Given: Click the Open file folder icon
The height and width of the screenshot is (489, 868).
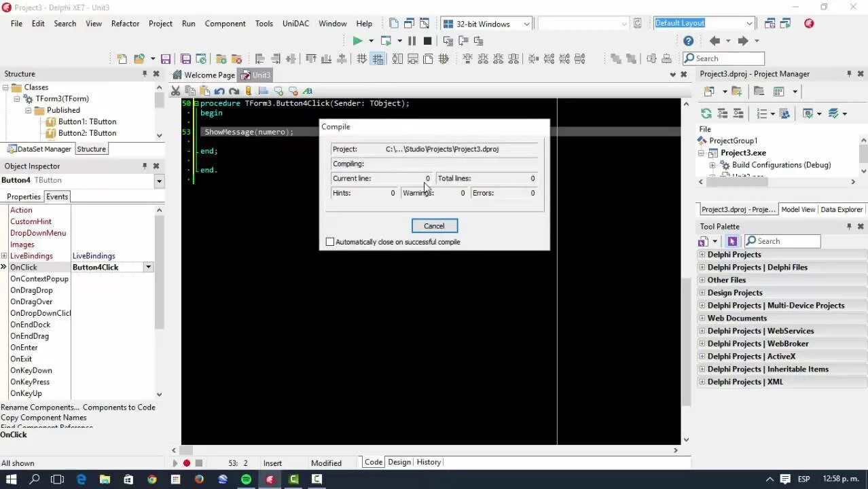Looking at the screenshot, I should click(x=139, y=59).
